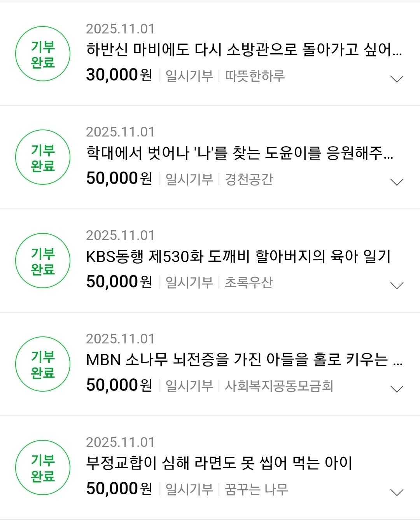
Task: Click the 기부완료 badge for 부정교합 donation
Action: [43, 468]
